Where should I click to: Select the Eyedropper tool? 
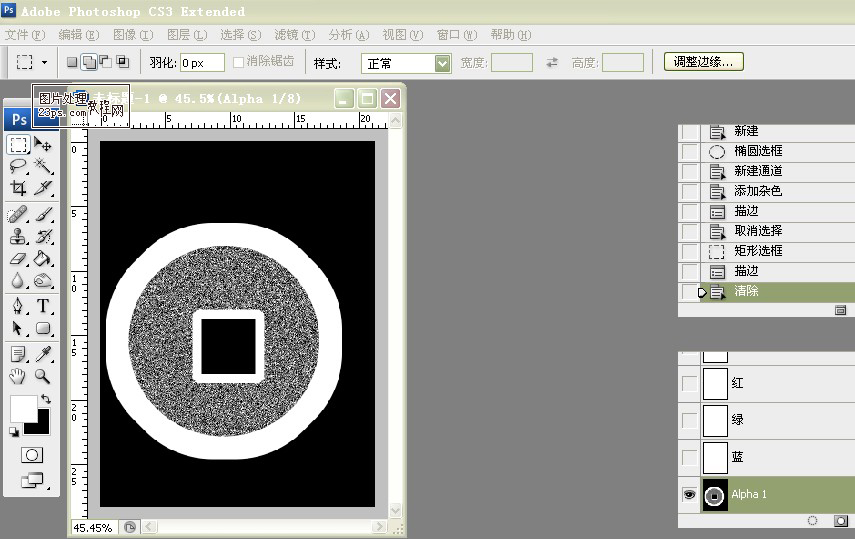coord(43,354)
